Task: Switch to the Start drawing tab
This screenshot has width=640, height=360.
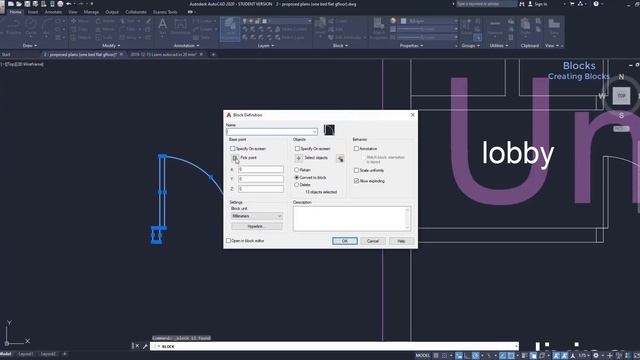Action: click(6, 54)
